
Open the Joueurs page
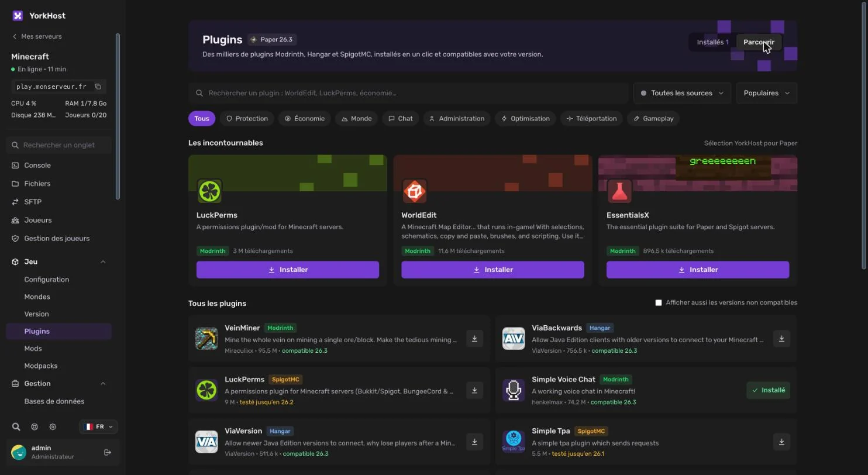click(x=58, y=220)
